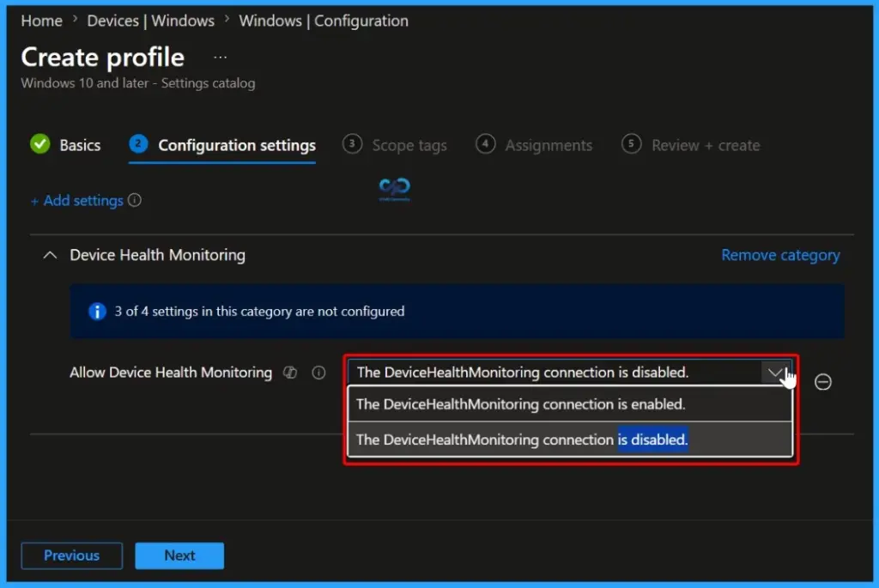Click the step 2 circle icon
Screen dimensions: 879x588
point(138,143)
